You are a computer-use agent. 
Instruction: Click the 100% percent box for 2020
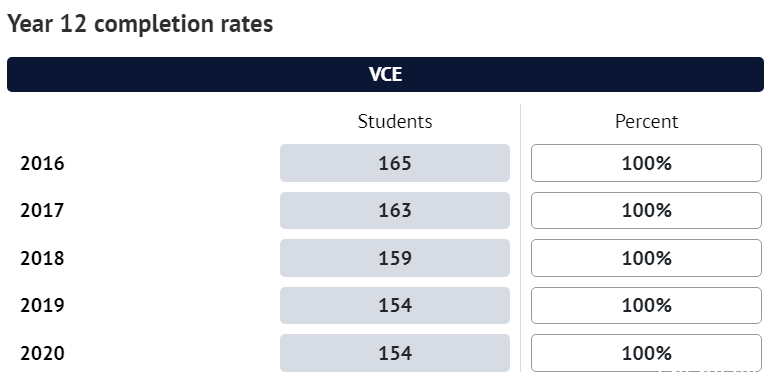point(646,353)
